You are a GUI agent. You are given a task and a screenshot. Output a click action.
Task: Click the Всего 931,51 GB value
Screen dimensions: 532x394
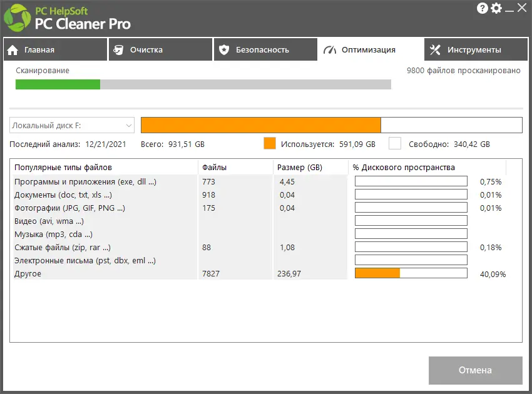187,144
